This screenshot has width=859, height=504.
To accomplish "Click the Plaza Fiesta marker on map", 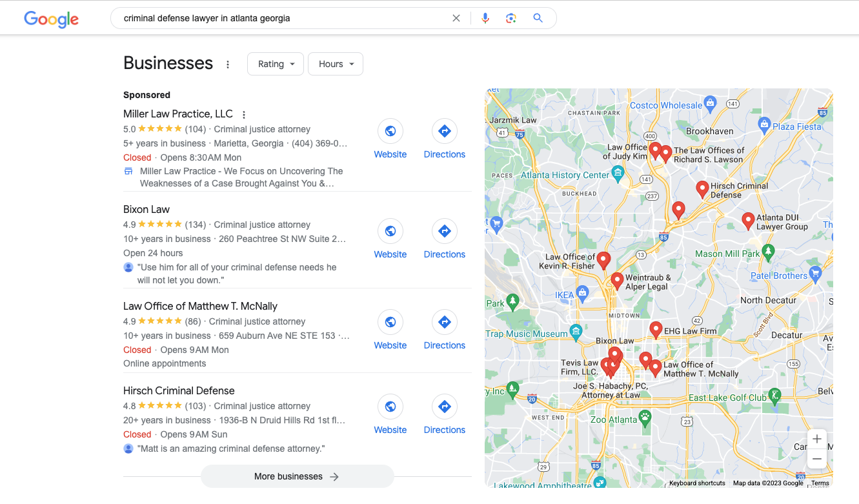I will 765,124.
